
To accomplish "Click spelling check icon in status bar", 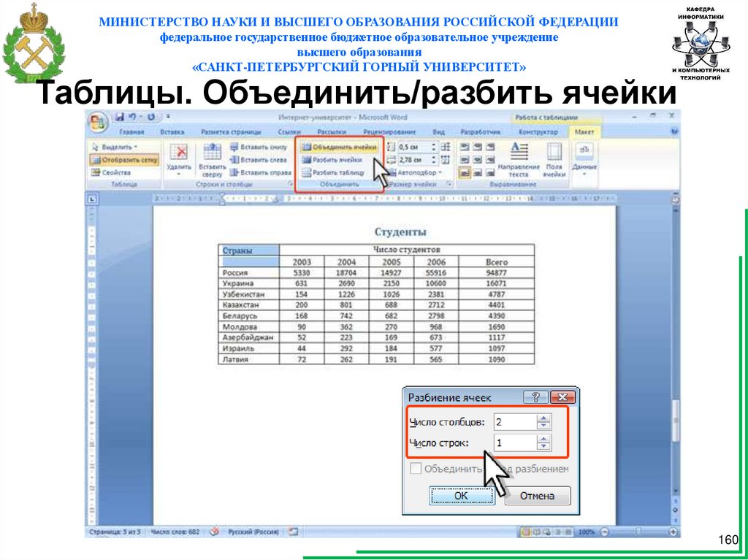I will [x=215, y=531].
